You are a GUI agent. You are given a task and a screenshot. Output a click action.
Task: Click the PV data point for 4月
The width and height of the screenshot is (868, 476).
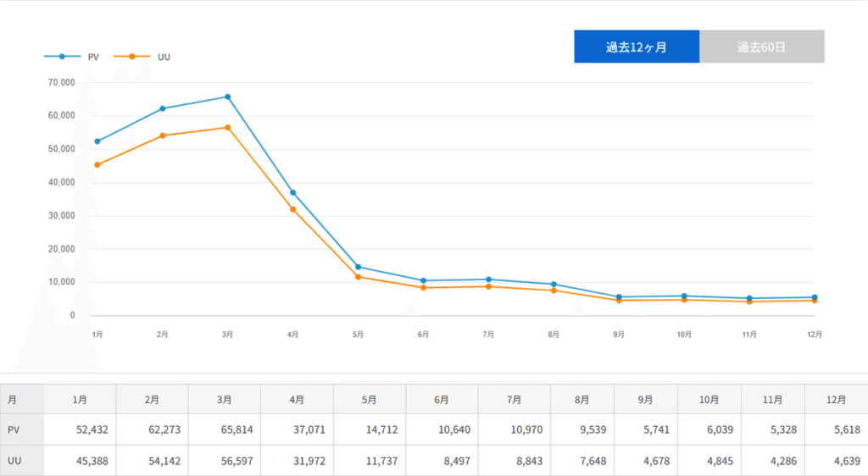tap(293, 192)
